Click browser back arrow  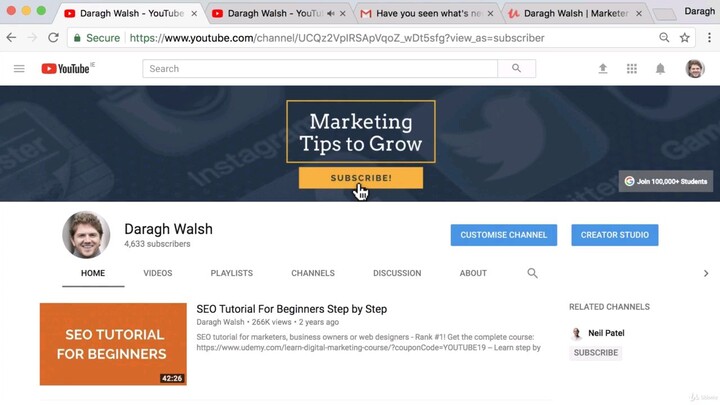coord(11,38)
